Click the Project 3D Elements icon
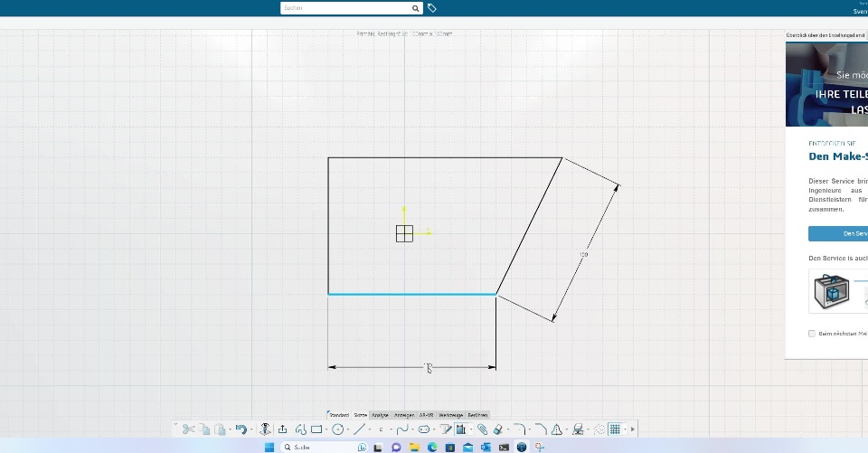 (578, 429)
